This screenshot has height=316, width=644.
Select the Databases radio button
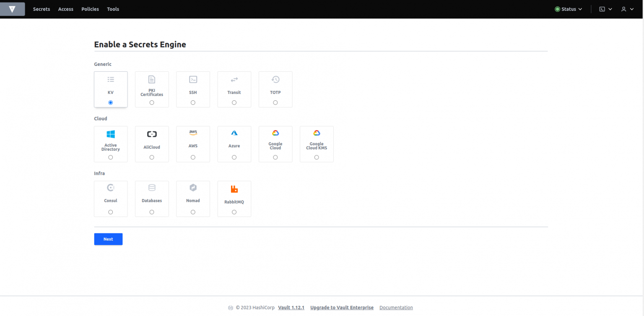coord(152,212)
